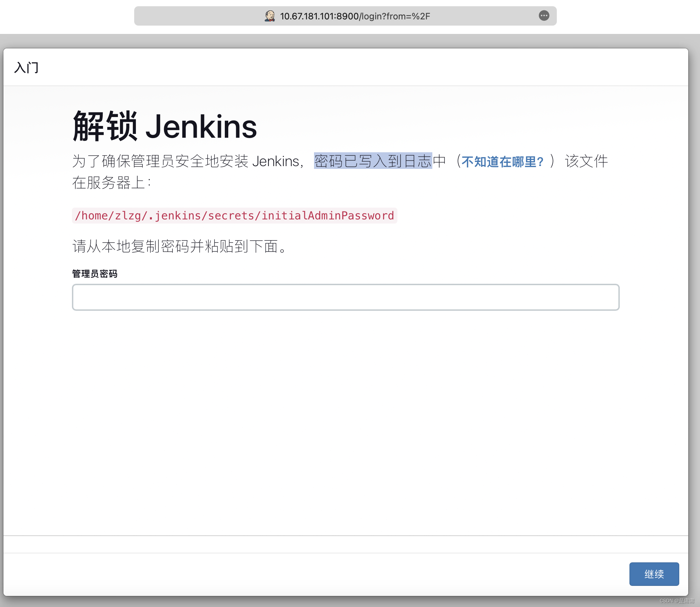Click the word Jenkins in description paragraph
Viewport: 700px width, 607px height.
[275, 161]
